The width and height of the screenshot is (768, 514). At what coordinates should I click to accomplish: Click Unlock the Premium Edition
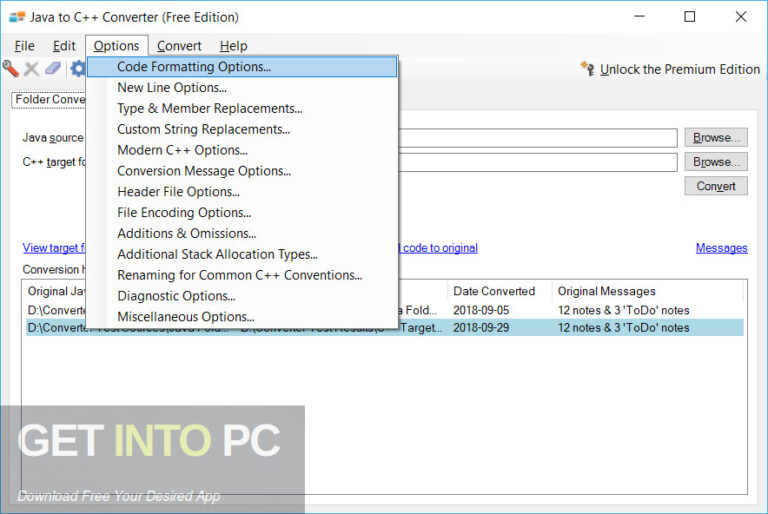click(680, 70)
